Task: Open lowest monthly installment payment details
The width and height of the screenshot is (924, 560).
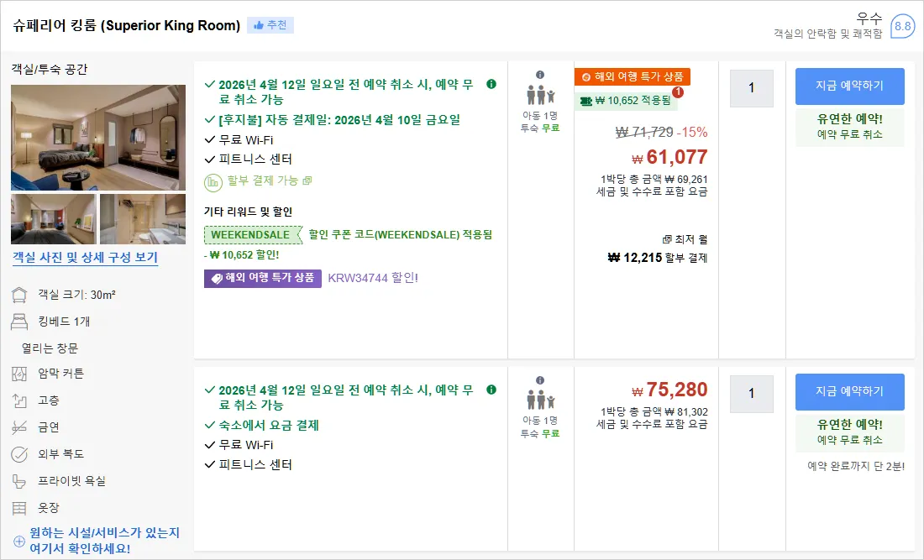Action: [x=684, y=239]
